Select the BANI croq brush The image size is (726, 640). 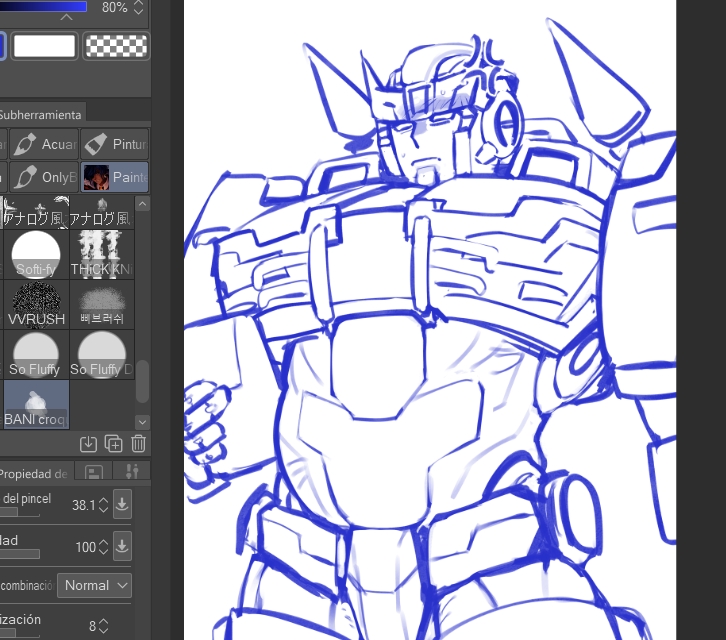35,404
